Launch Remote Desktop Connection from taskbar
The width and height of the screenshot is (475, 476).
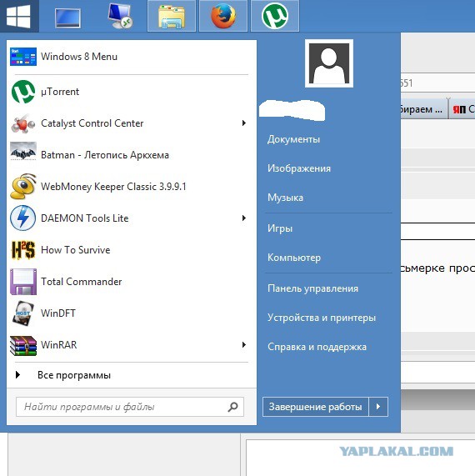pyautogui.click(x=120, y=16)
